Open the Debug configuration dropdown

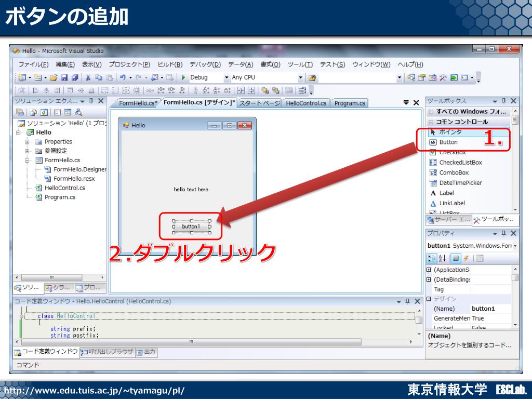tap(227, 78)
